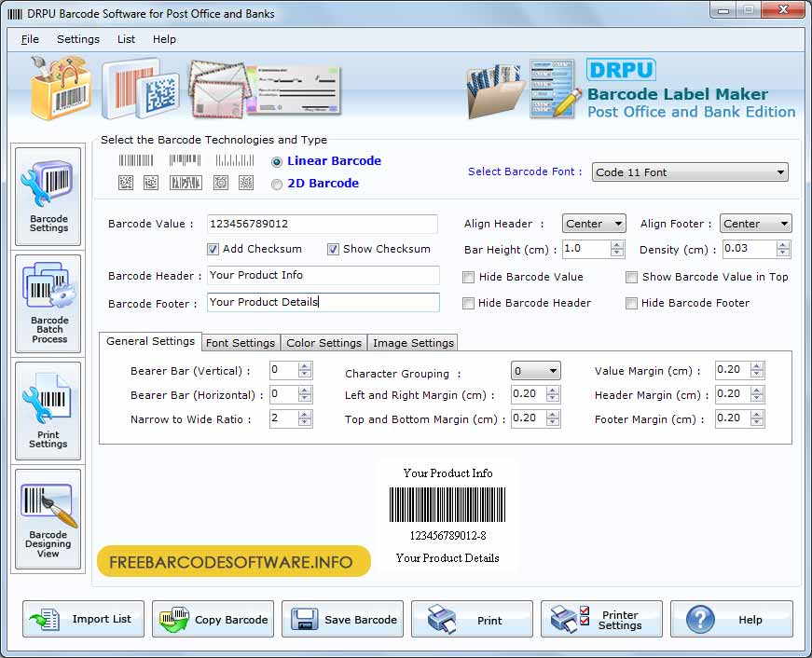
Task: Click the last 2D barcode sample icon
Action: [246, 183]
